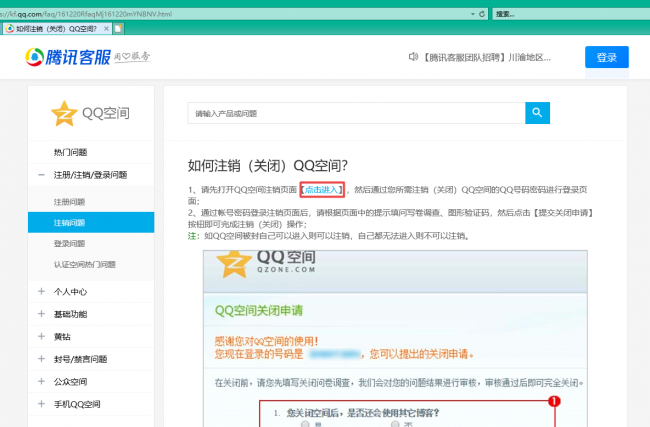Viewport: 650px width, 427px height.
Task: Select the highlighted 注销问题 item
Action: (x=91, y=222)
